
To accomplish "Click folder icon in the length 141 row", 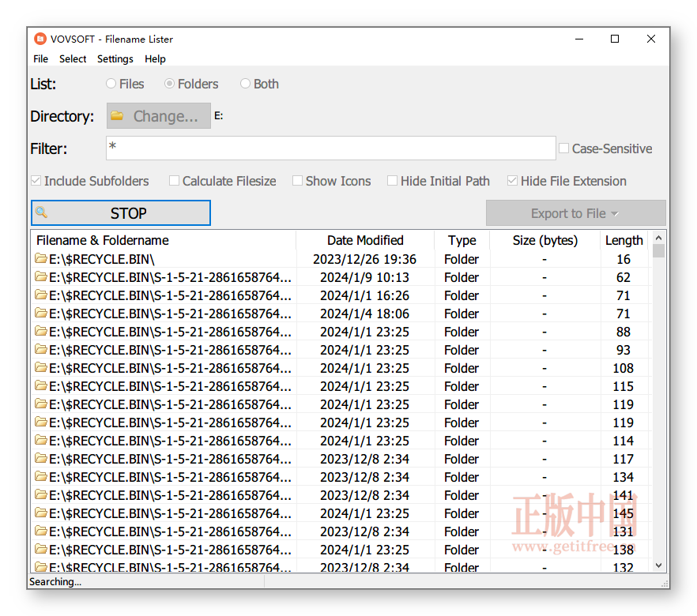I will pos(41,494).
